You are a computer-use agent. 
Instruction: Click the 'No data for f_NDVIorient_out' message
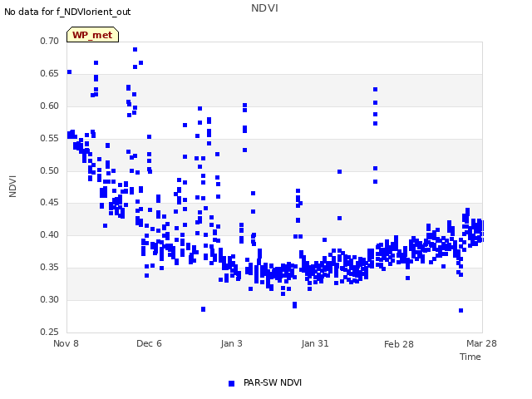pyautogui.click(x=67, y=12)
